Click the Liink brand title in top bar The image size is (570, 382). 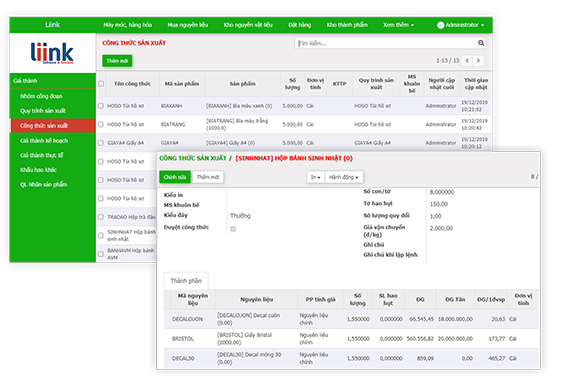[53, 25]
